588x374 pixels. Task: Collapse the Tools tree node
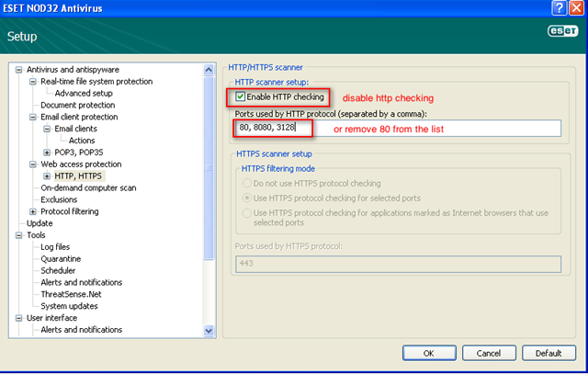point(18,235)
